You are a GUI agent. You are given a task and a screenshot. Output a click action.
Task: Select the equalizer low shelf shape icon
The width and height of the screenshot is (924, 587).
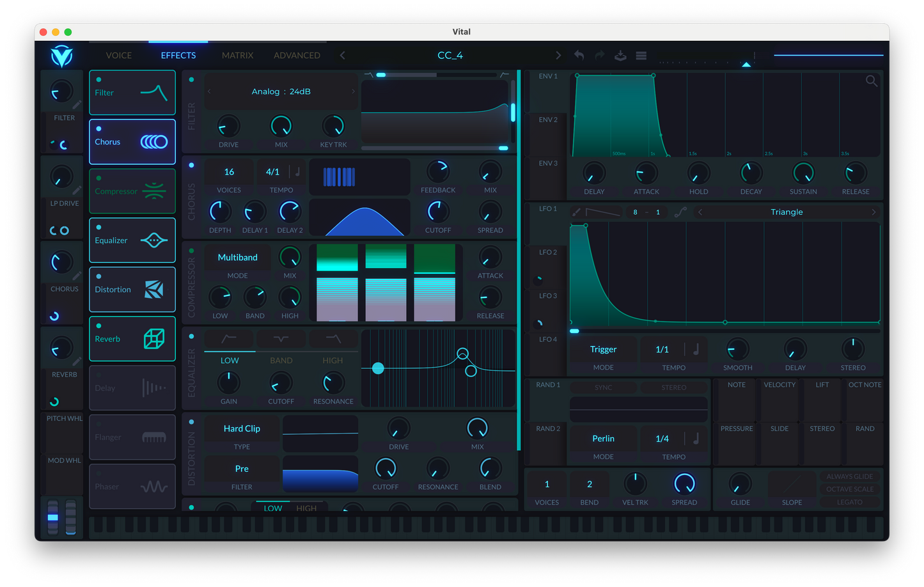228,338
